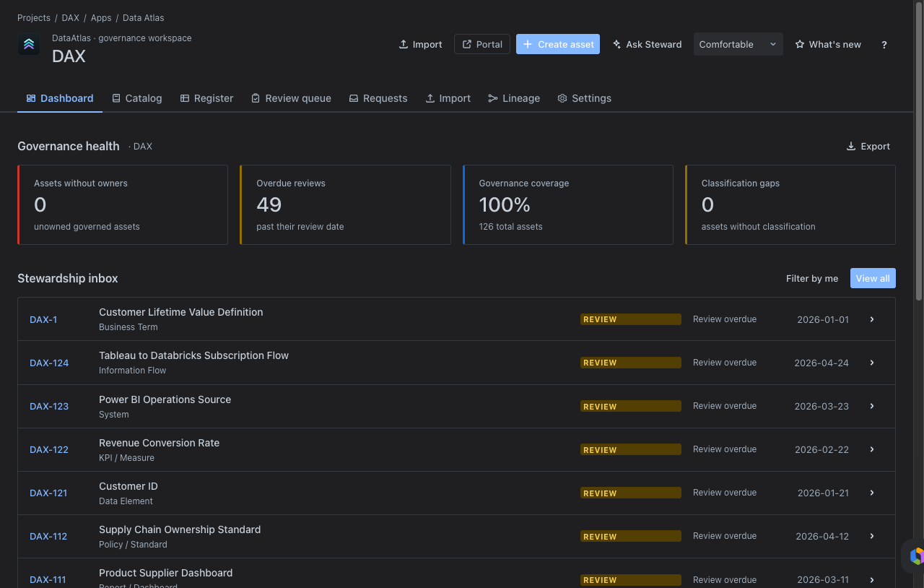The height and width of the screenshot is (588, 924).
Task: Click the page vertical scrollbar
Action: click(x=919, y=150)
